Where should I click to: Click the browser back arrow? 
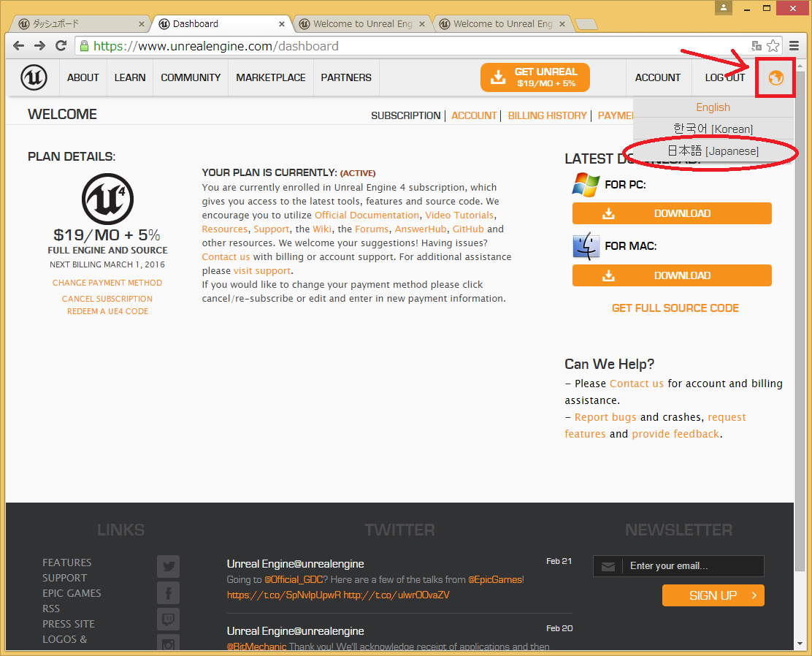point(19,45)
